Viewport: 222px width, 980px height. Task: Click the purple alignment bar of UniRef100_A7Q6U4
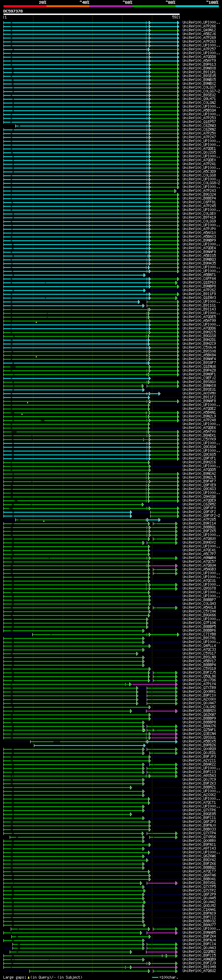[163, 566]
